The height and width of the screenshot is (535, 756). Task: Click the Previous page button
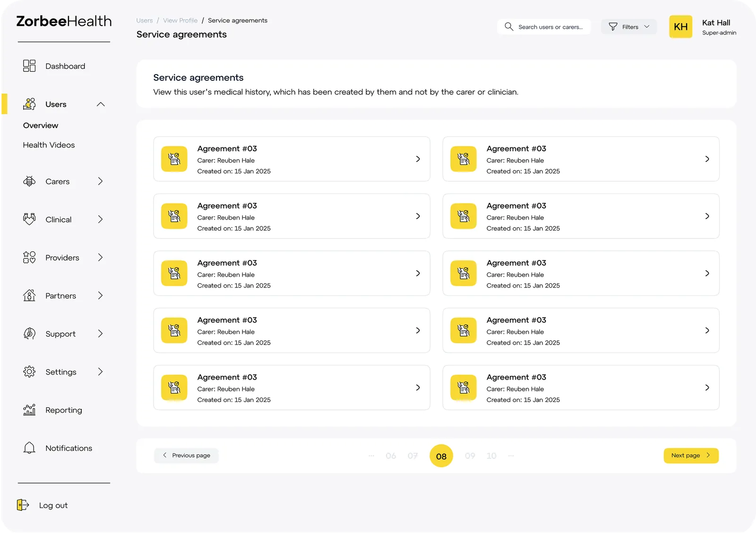coord(186,455)
